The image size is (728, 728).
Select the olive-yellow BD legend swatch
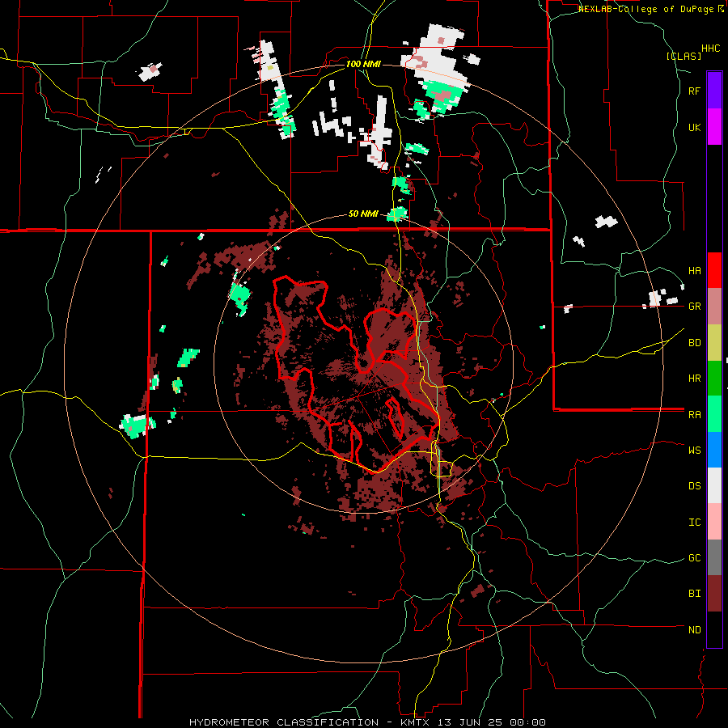(714, 342)
